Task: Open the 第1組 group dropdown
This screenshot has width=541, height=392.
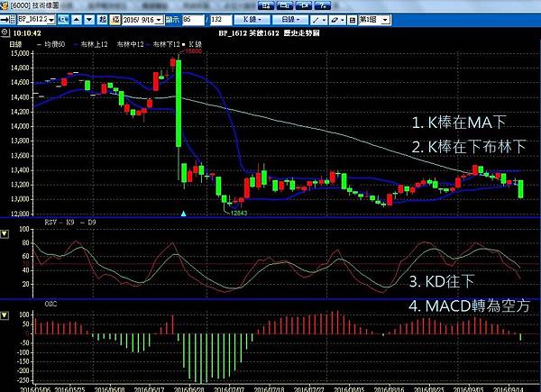Action: (x=385, y=20)
